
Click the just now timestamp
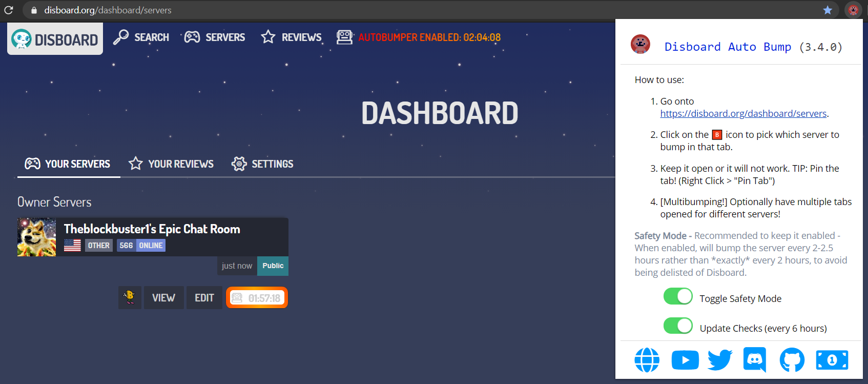[237, 266]
